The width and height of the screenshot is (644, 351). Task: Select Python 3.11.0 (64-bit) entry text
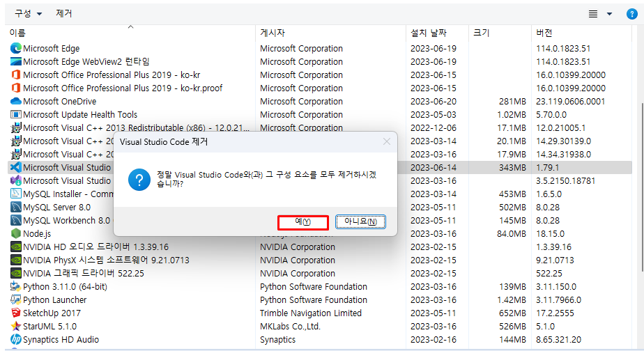tap(65, 286)
